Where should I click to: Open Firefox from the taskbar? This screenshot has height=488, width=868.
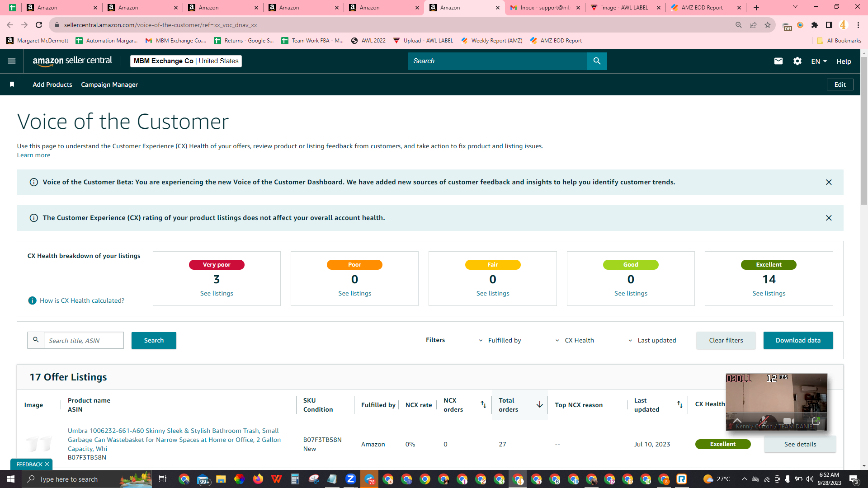(258, 479)
